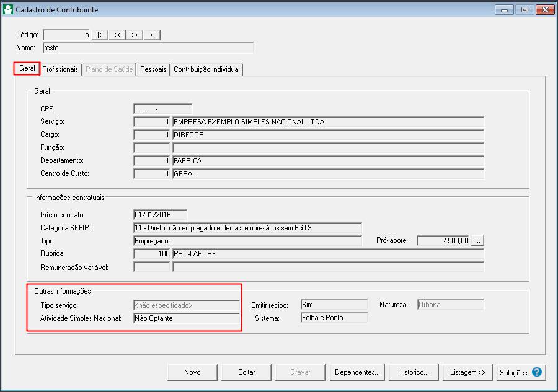Click the Início contrato date field
Image resolution: width=558 pixels, height=392 pixels.
pos(160,215)
